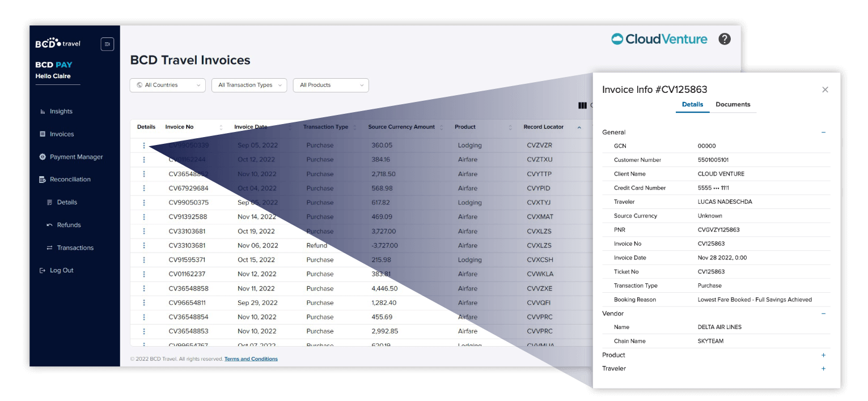
Task: Open the All Countries dropdown
Action: (167, 85)
